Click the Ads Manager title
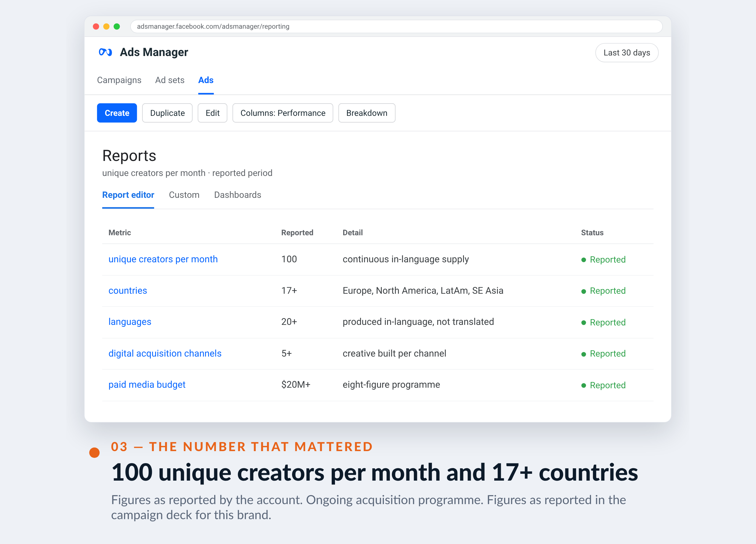 [x=154, y=52]
